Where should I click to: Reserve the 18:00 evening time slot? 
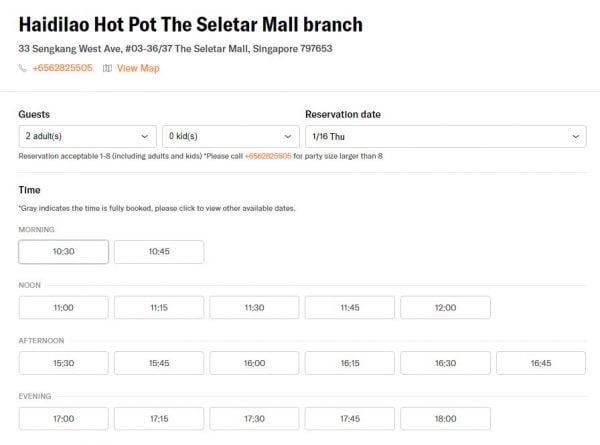point(445,419)
